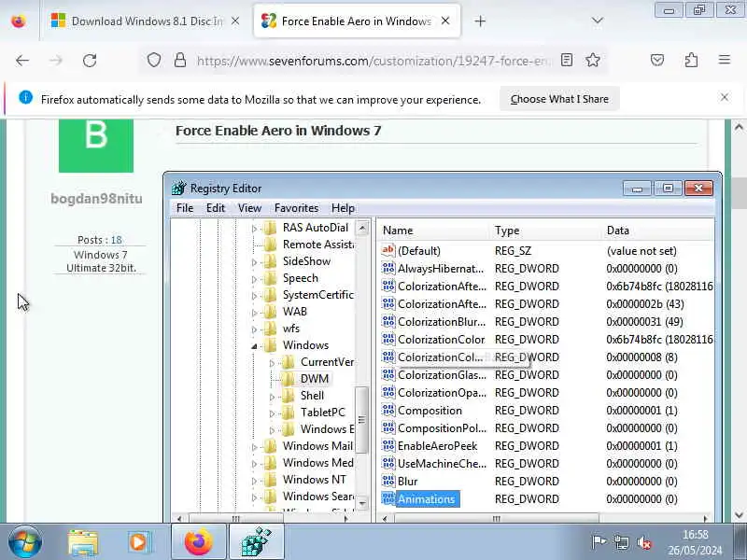Open Favorites menu in Registry Editor
Viewport: 747px width, 560px height.
(296, 208)
